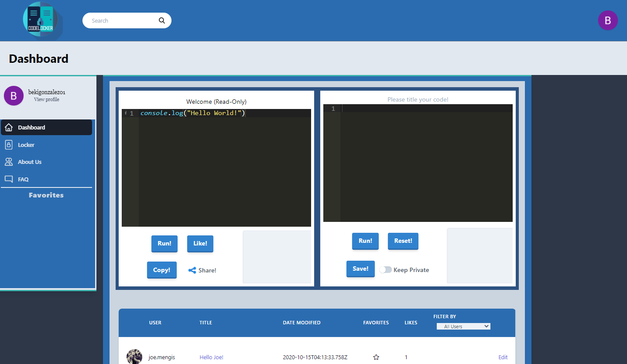627x364 pixels.
Task: Click the Locker padlock icon
Action: pyautogui.click(x=8, y=145)
